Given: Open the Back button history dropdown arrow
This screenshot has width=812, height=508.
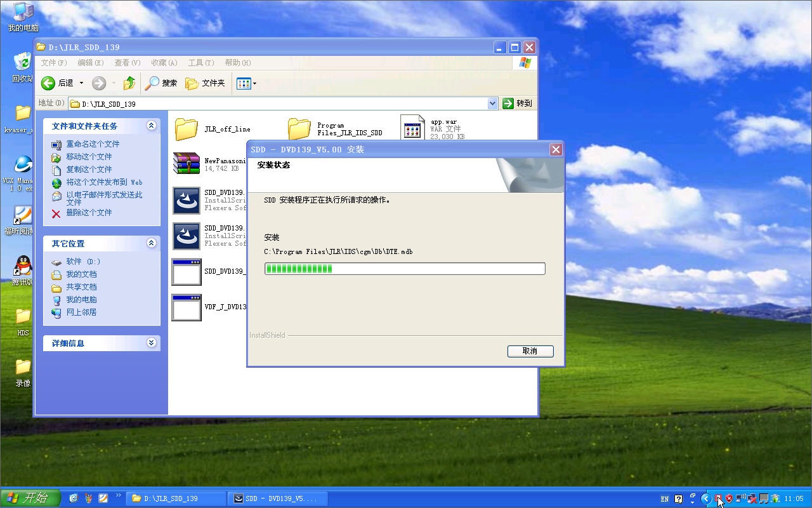Looking at the screenshot, I should coord(81,83).
